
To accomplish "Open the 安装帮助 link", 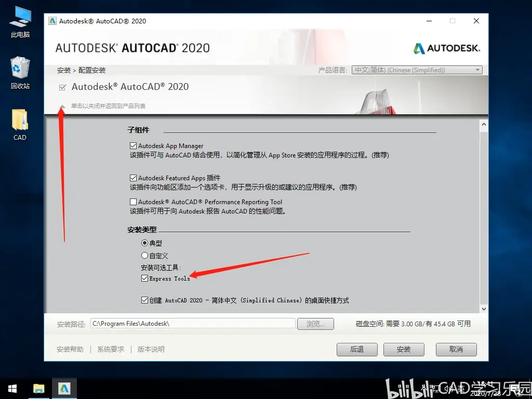I will (70, 349).
